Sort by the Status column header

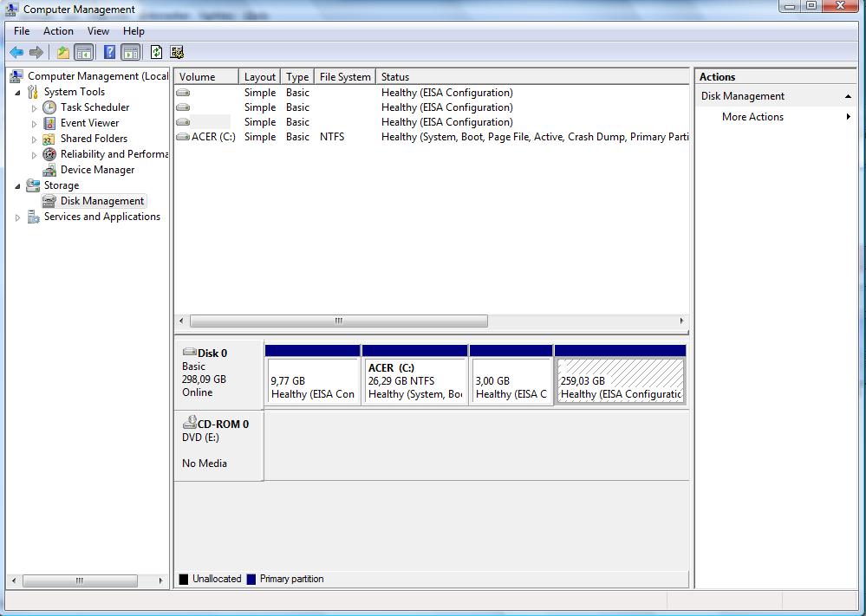pos(532,77)
